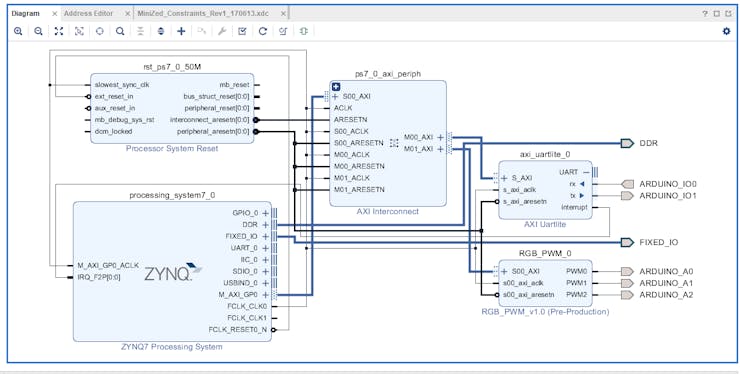Image resolution: width=740 pixels, height=374 pixels.
Task: Expand M00_AXI interface on AXI Interconnect
Action: pos(440,137)
